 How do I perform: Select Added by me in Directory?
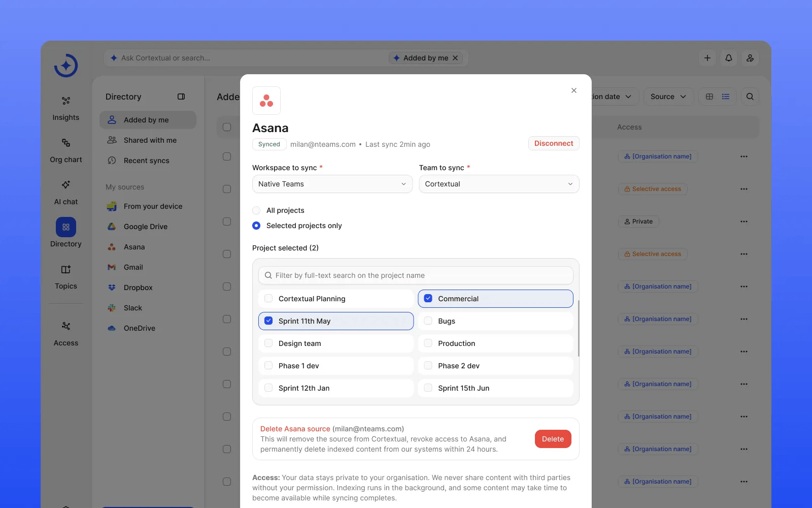148,120
